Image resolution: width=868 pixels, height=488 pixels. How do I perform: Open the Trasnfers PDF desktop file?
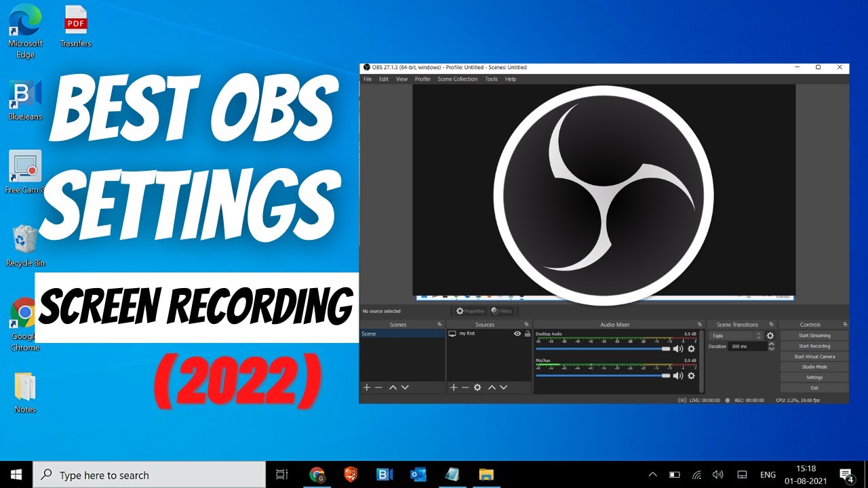[x=75, y=27]
